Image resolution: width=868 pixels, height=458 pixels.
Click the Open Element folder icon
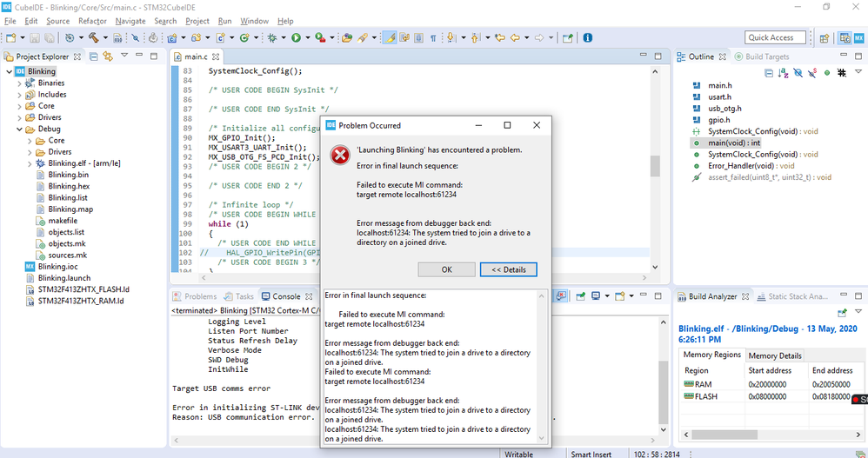click(346, 37)
